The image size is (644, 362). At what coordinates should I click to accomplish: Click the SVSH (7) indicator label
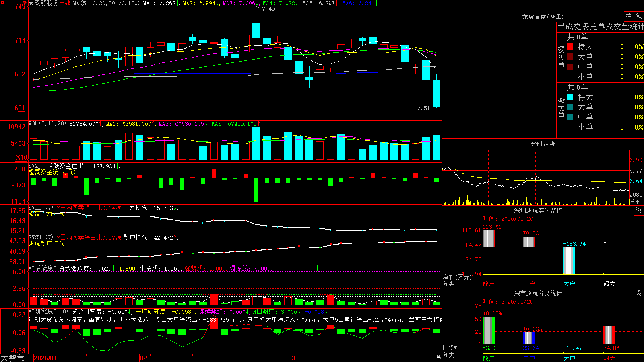click(41, 238)
